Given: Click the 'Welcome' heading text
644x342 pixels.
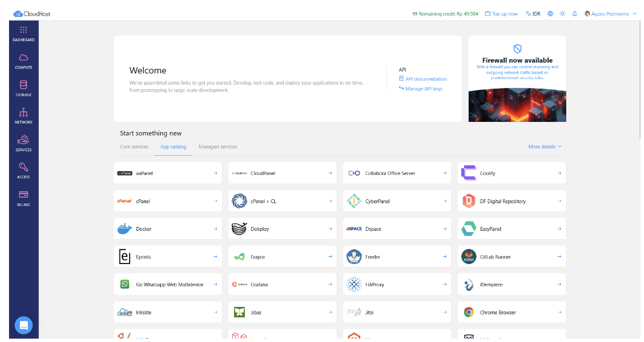Looking at the screenshot, I should click(x=148, y=71).
